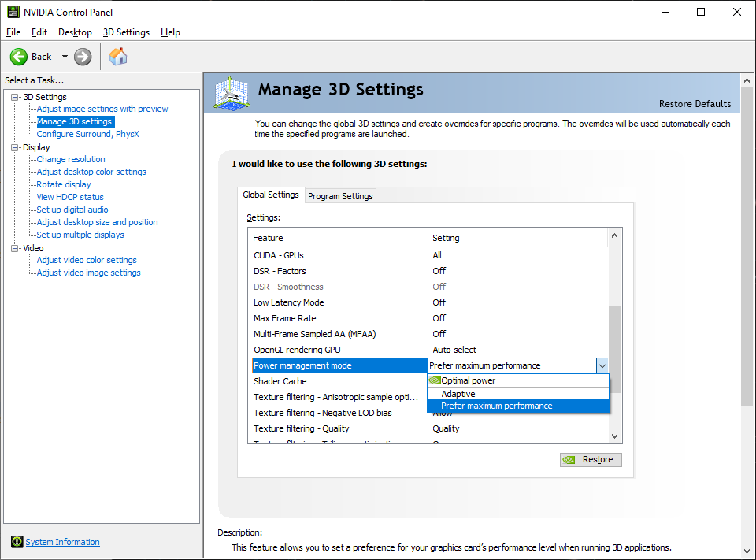
Task: Collapse the Display tree node
Action: point(15,147)
